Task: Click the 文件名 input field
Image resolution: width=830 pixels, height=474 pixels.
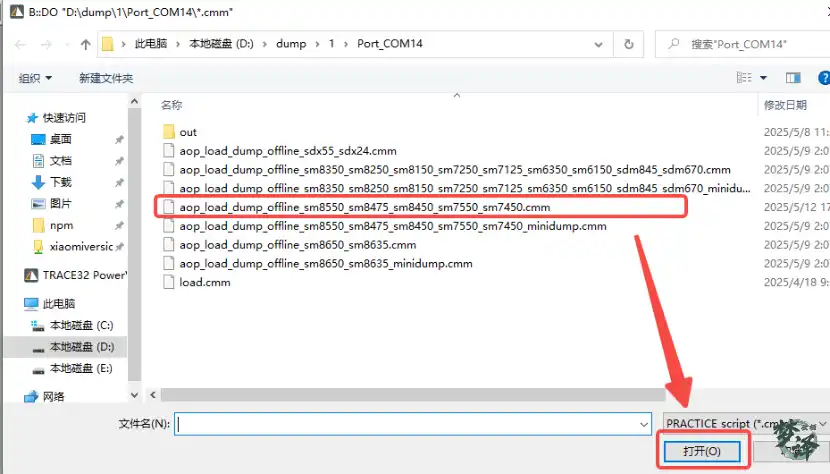Action: [410, 424]
